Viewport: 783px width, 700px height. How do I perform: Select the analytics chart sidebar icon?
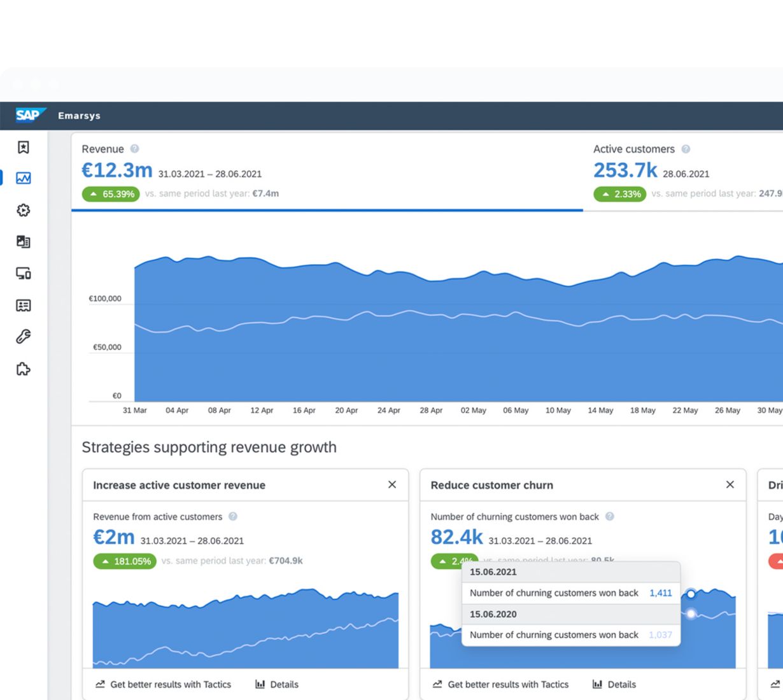click(x=24, y=178)
